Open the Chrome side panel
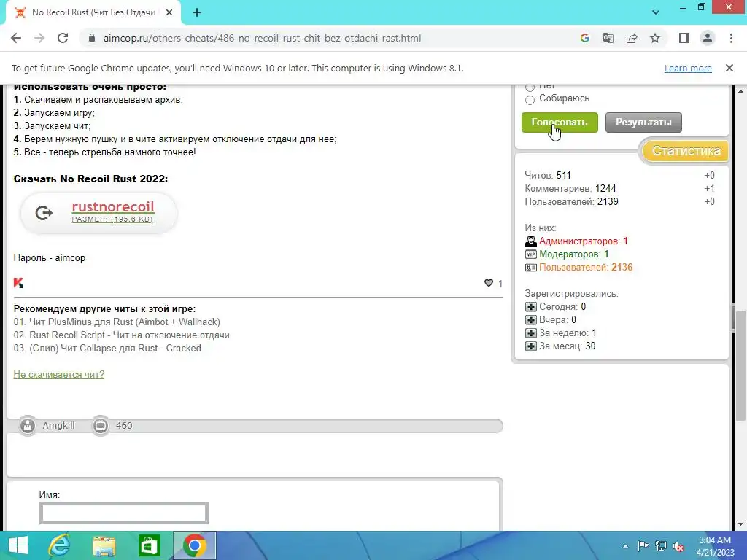 point(684,38)
